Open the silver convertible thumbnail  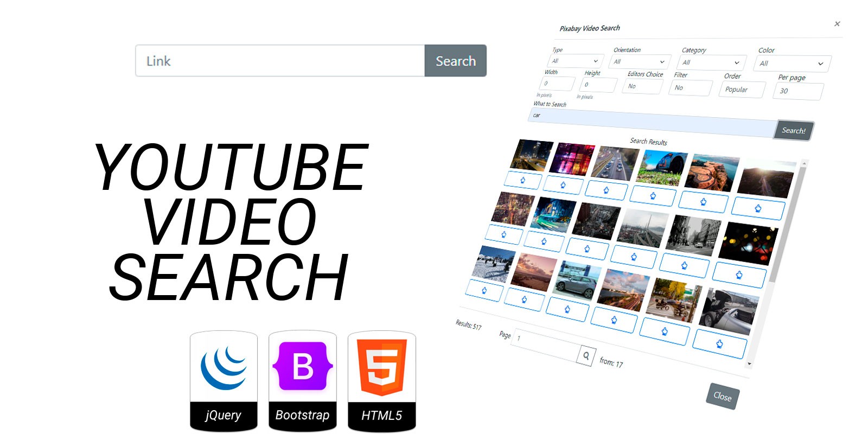pos(730,312)
